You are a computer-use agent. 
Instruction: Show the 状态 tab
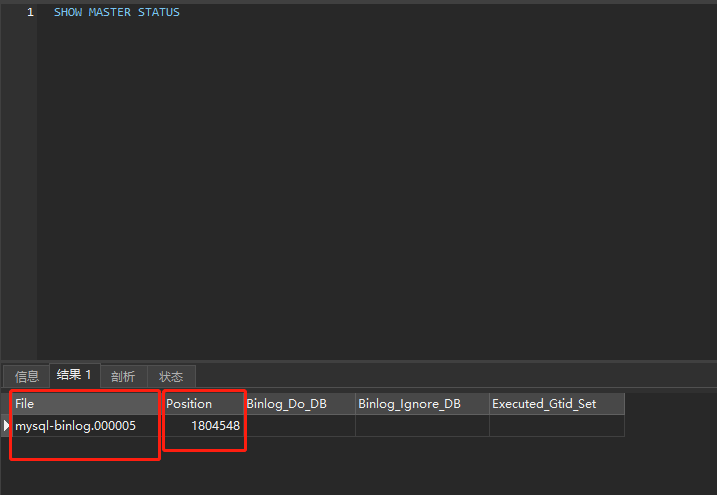(171, 376)
